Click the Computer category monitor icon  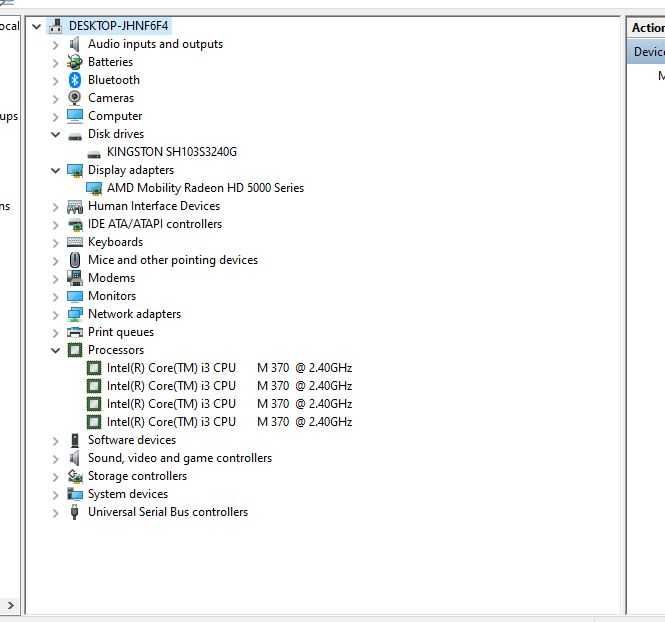click(75, 116)
